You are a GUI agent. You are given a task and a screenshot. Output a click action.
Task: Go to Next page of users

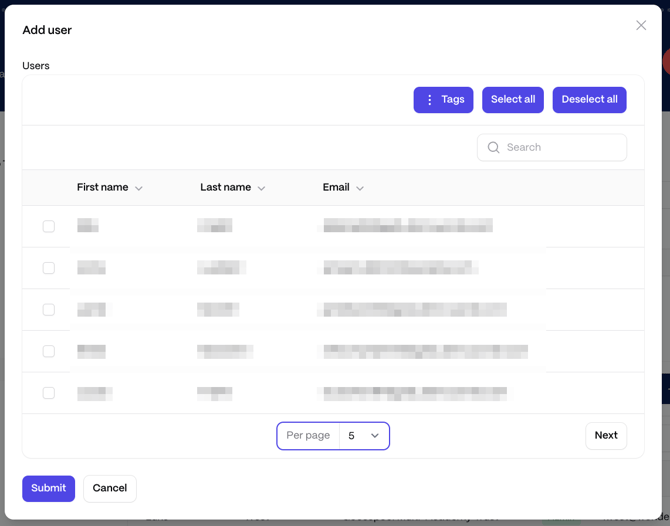606,436
